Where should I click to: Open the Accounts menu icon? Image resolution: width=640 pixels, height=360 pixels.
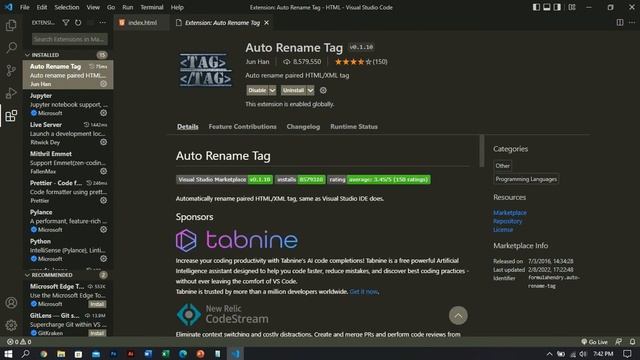[11, 302]
